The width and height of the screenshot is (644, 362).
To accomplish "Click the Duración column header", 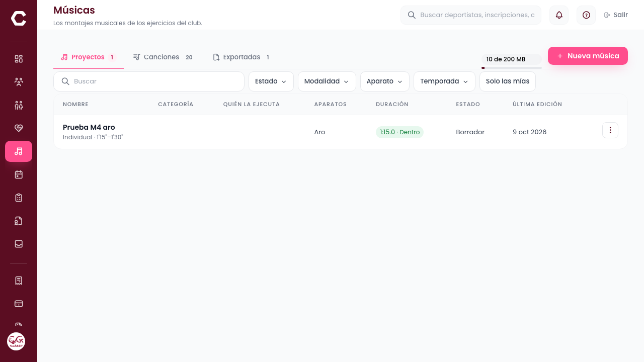I will pyautogui.click(x=392, y=104).
